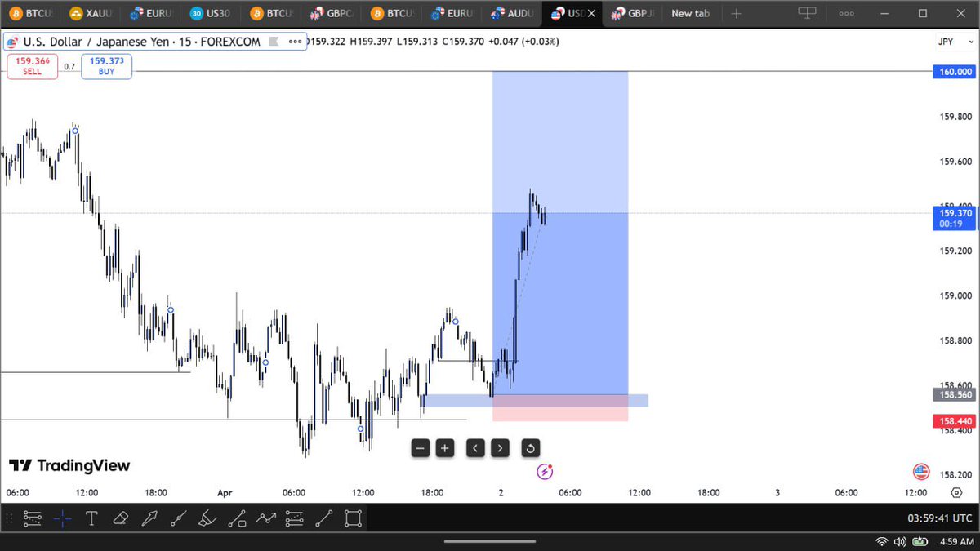Switch to the GBPJ tab

tap(632, 13)
